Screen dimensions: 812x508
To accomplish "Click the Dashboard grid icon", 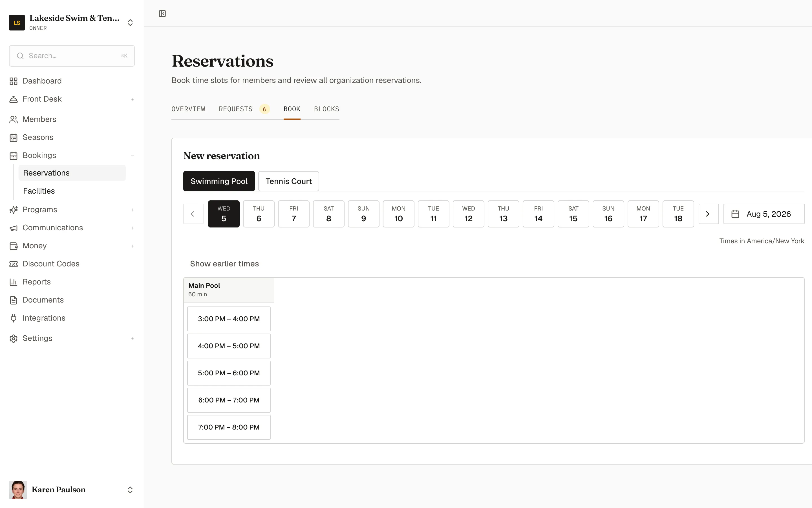I will tap(14, 81).
